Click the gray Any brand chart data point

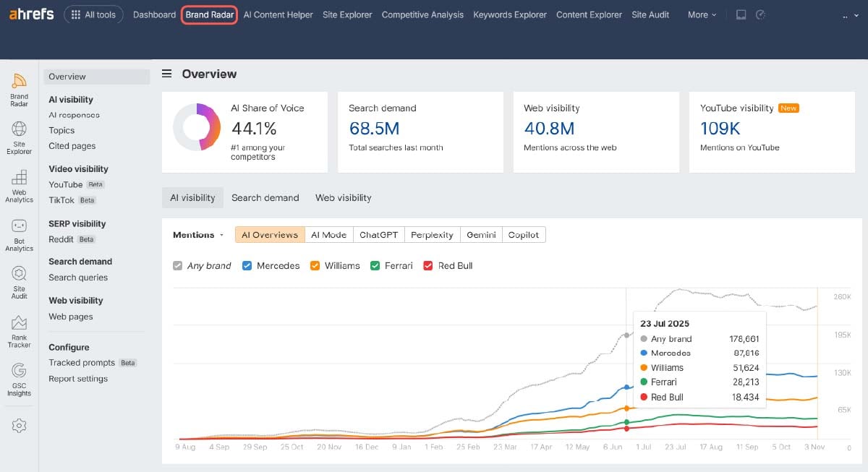626,335
